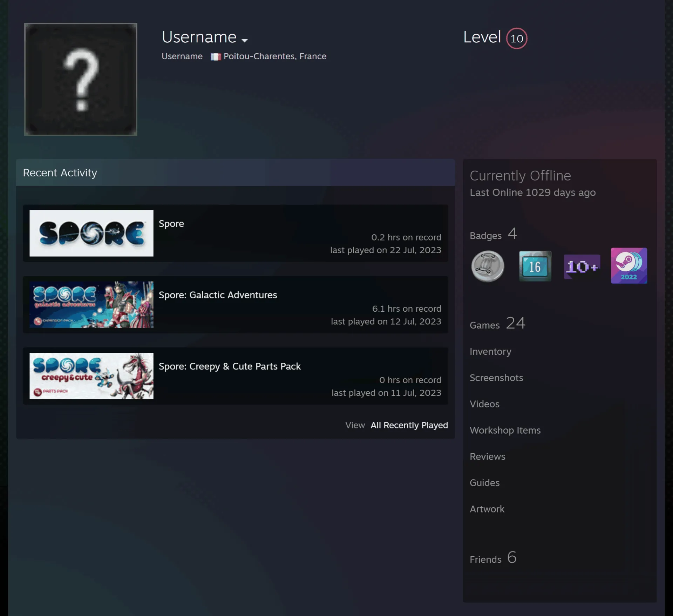Image resolution: width=673 pixels, height=616 pixels.
Task: Click the Poitou-Charentes, France location text
Action: click(x=275, y=56)
